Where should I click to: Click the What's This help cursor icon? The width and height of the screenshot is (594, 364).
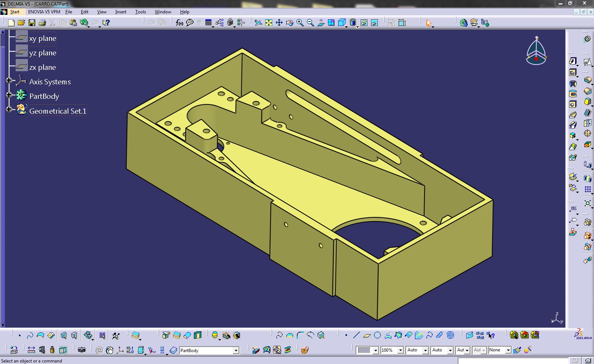pos(106,23)
